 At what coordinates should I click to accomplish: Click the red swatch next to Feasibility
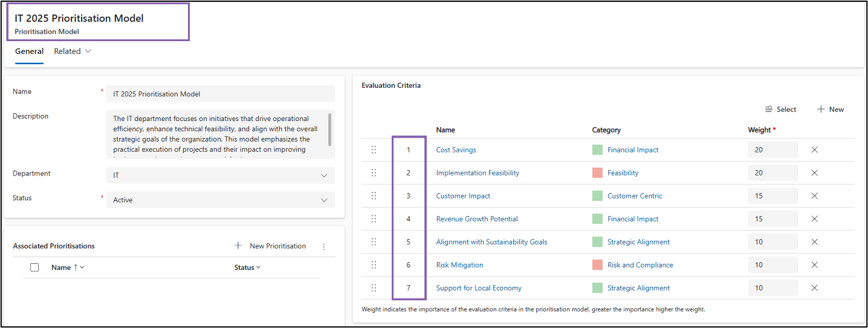597,173
